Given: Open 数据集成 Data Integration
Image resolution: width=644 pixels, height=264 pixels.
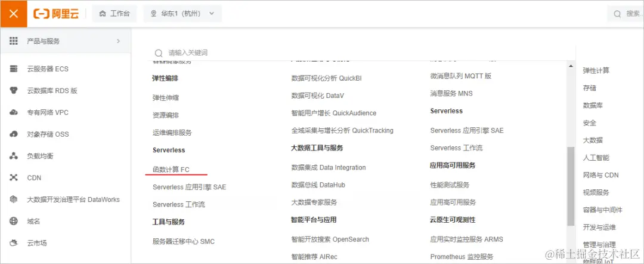Looking at the screenshot, I should 329,167.
